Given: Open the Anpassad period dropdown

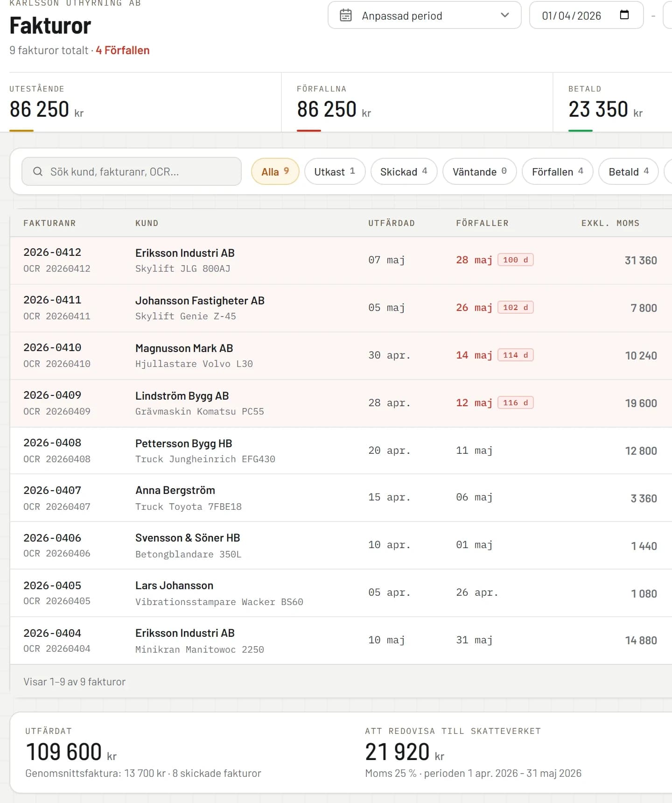Looking at the screenshot, I should pyautogui.click(x=425, y=15).
